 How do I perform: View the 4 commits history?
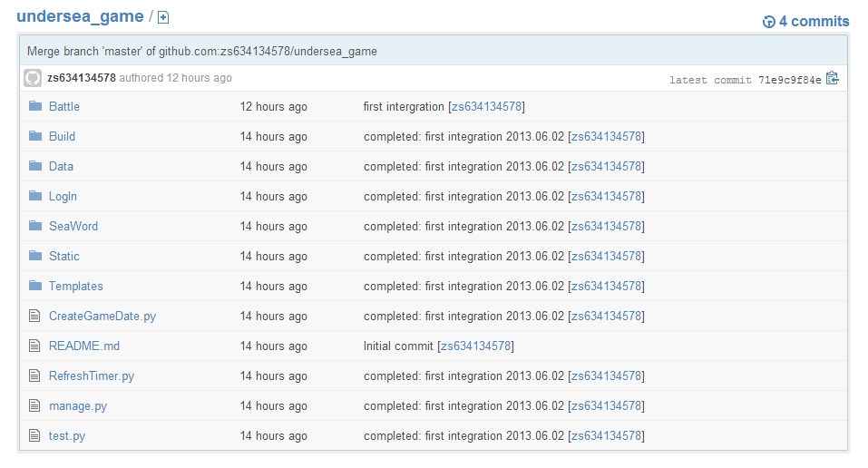point(814,22)
